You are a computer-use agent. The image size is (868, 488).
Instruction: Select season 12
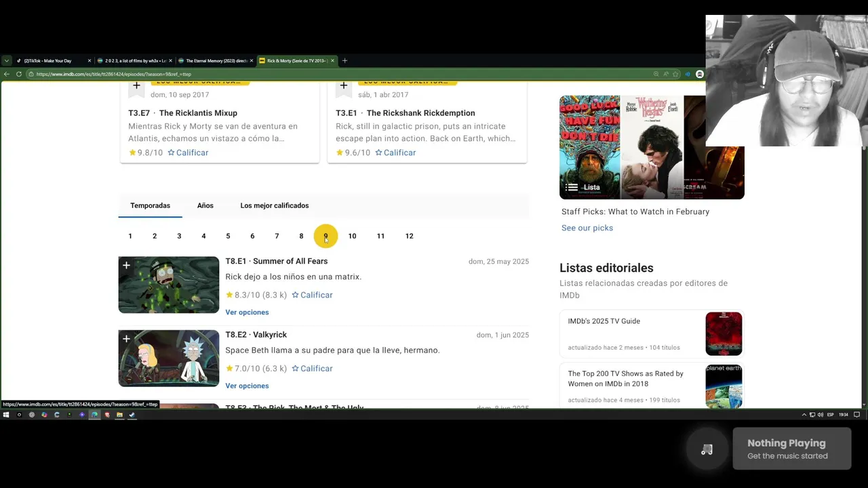409,236
